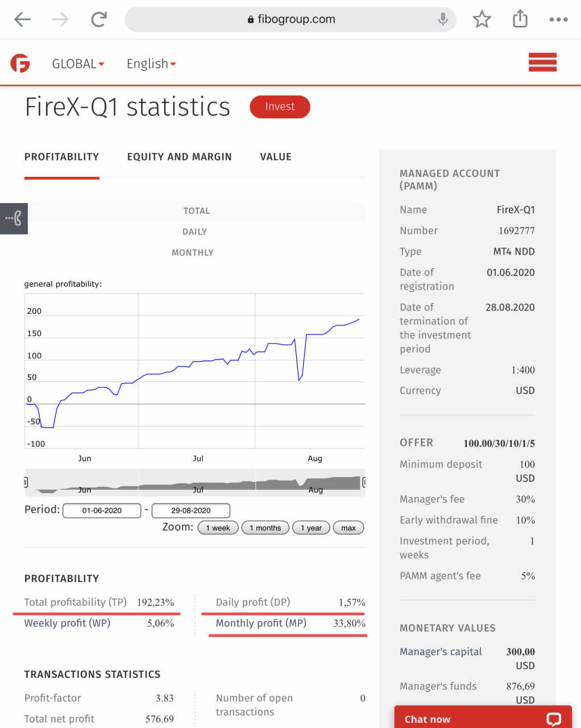581x728 pixels.
Task: Click the period start date field
Action: point(102,511)
